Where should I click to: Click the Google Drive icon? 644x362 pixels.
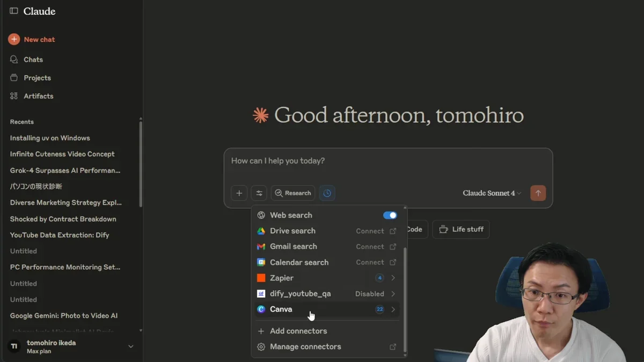click(x=261, y=231)
